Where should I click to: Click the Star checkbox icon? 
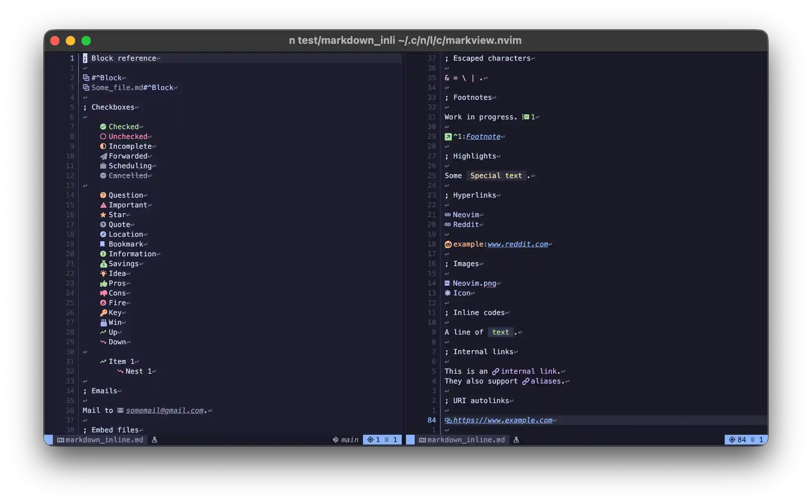point(103,215)
